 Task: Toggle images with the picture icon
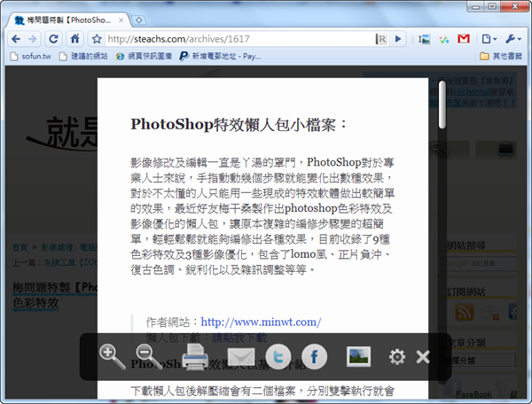(x=358, y=356)
